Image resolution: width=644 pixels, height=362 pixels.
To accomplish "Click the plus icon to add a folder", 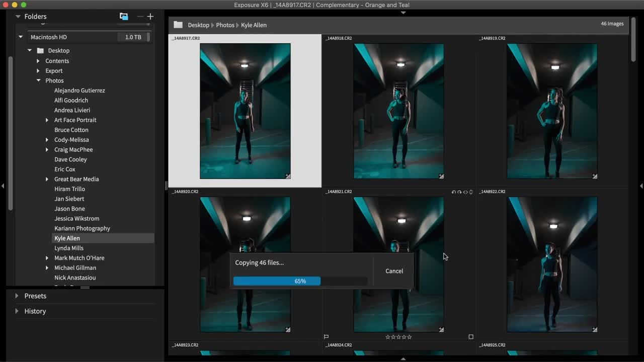I will point(150,17).
